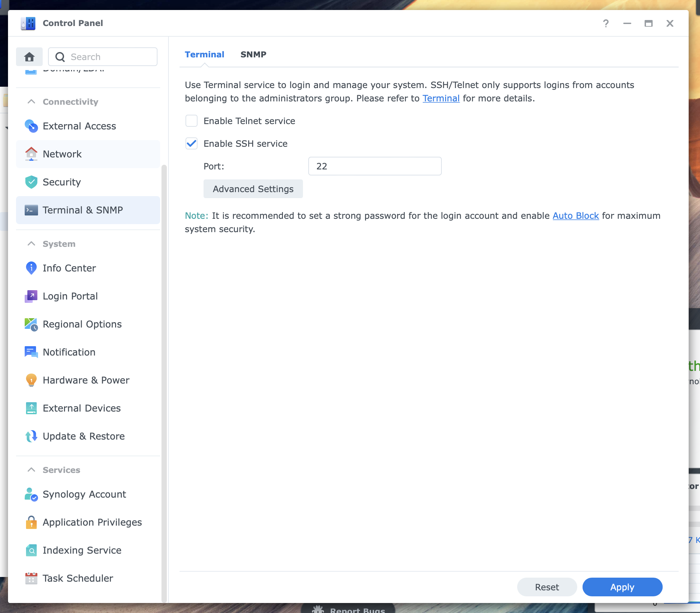Click the Security shield icon

point(31,182)
